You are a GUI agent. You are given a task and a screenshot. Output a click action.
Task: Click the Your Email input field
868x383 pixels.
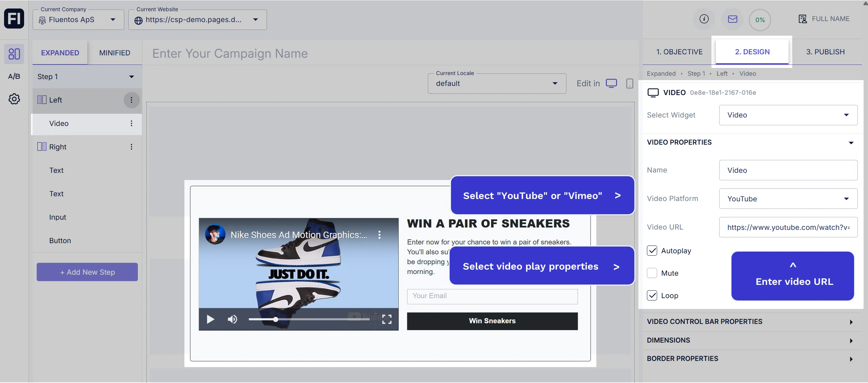pyautogui.click(x=492, y=296)
